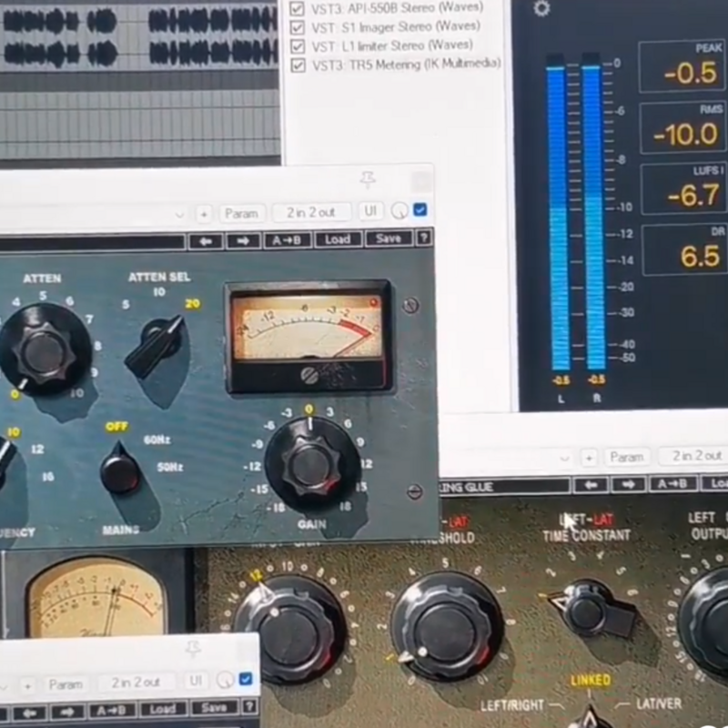Click the pin icon above the ATTEN plugin

368,178
